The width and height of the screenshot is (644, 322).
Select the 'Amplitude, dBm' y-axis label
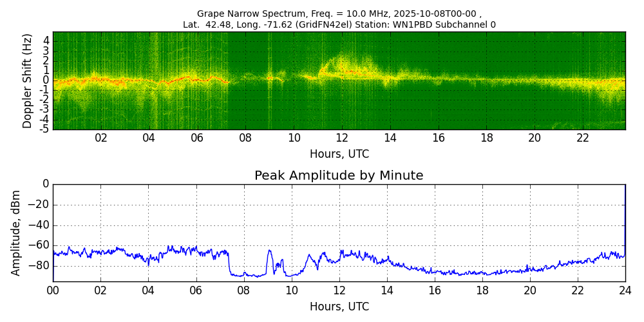[x=17, y=232]
